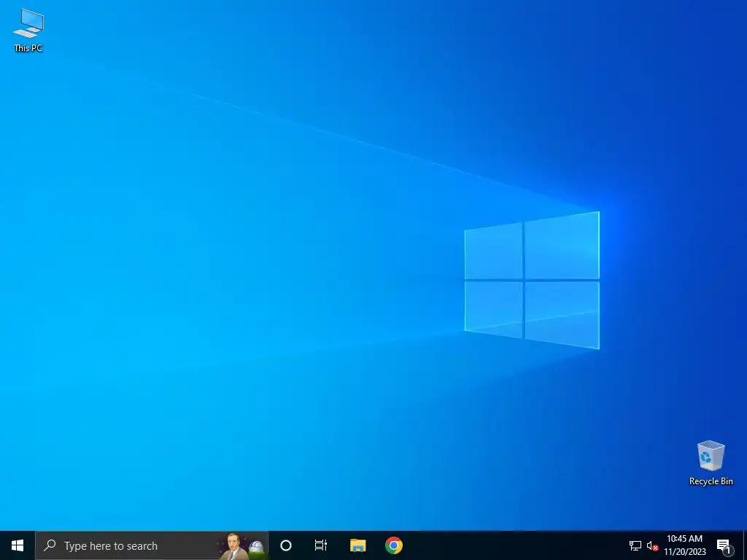
Task: Click the search highlights illustration in search box
Action: pos(241,545)
